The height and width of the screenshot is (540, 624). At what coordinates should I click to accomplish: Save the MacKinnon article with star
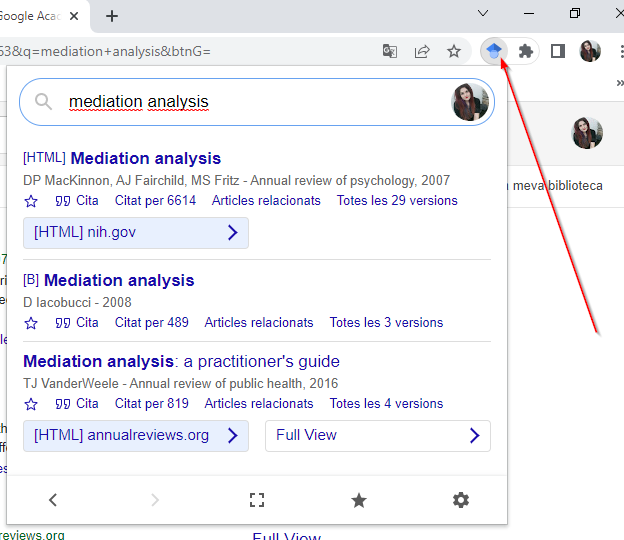tap(31, 201)
